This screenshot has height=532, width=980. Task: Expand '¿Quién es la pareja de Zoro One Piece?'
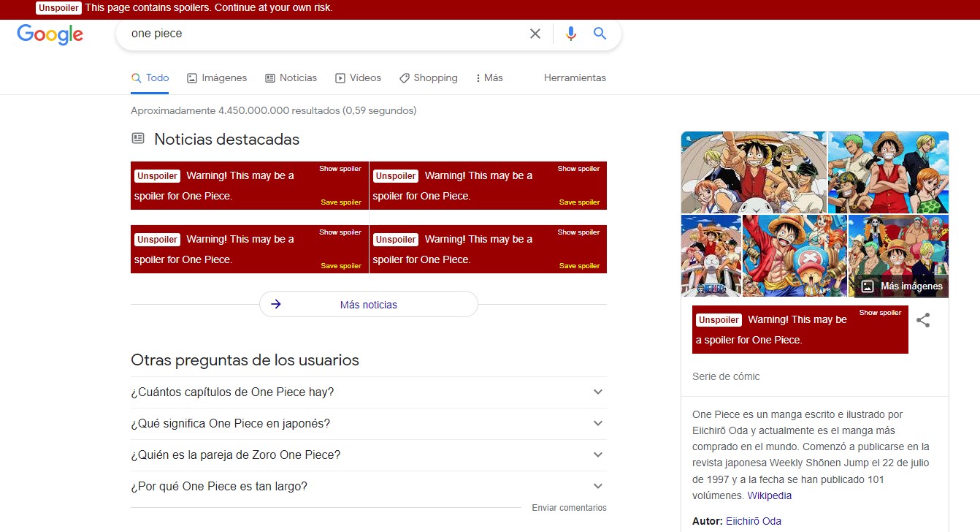coord(369,455)
